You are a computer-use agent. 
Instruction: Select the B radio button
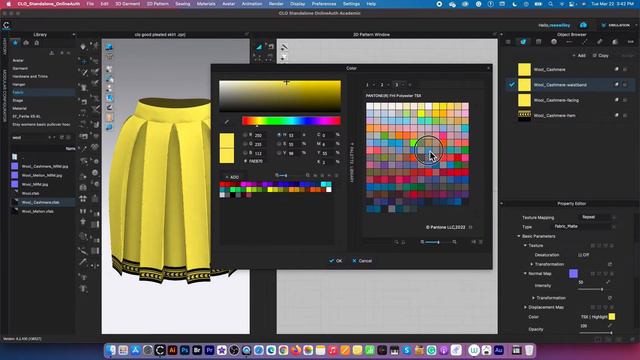(x=245, y=153)
